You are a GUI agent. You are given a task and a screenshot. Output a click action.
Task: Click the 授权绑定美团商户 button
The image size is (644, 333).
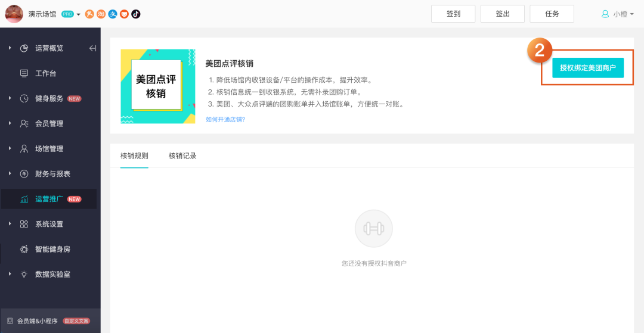587,68
